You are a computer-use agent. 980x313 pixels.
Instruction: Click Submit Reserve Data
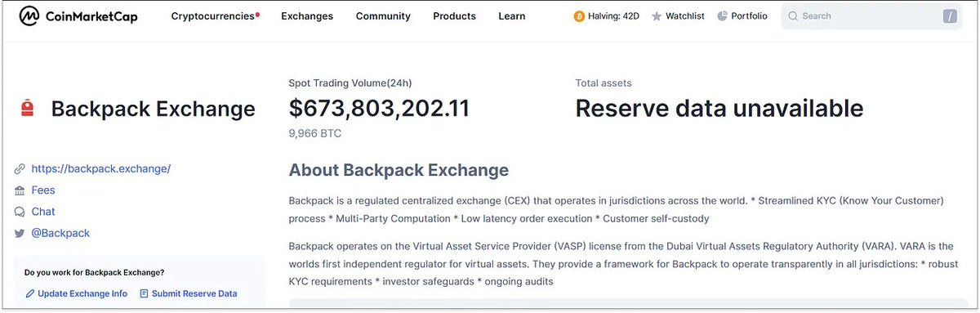tap(194, 293)
